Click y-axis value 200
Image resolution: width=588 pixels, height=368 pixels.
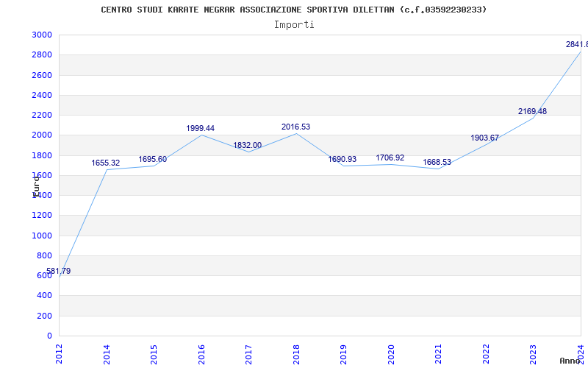45,316
